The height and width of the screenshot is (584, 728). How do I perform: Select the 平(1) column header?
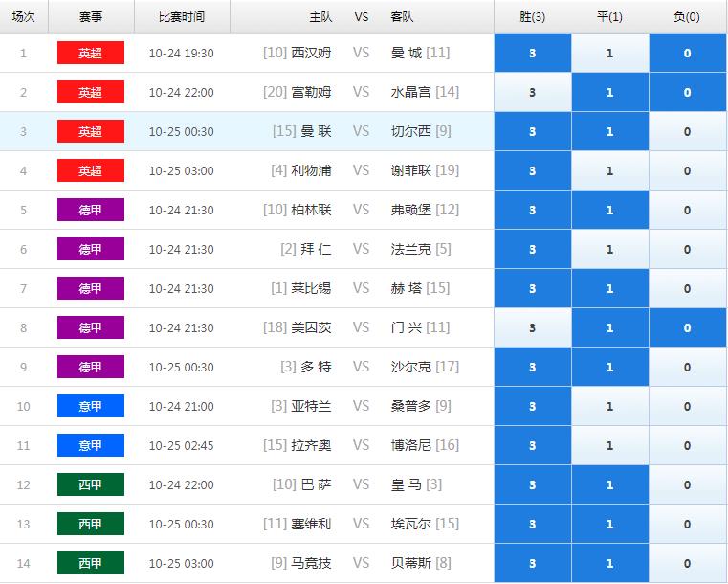[x=610, y=16]
